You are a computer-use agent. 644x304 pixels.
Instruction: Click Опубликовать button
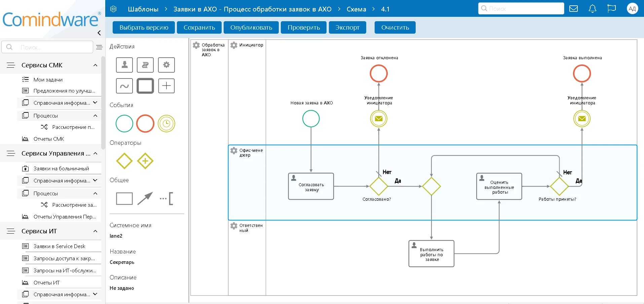[251, 27]
